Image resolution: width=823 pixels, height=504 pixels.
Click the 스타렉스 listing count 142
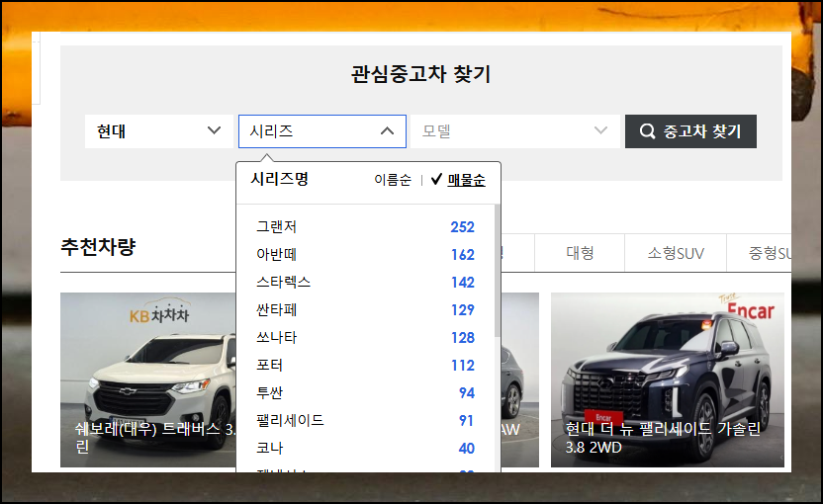pyautogui.click(x=463, y=283)
